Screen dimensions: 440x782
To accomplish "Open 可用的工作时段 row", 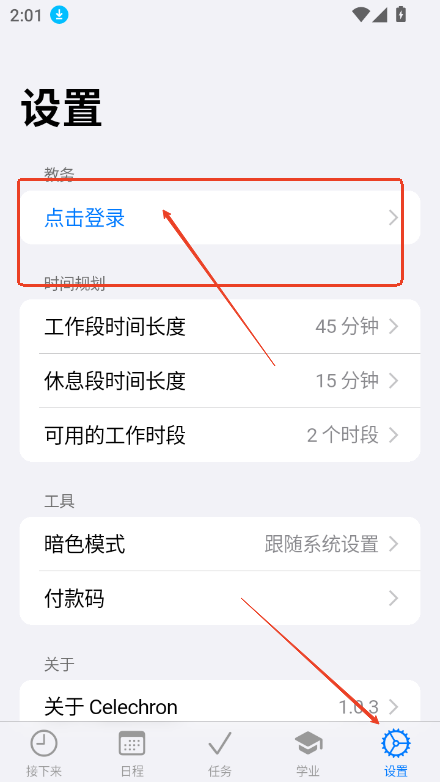I will tap(220, 435).
